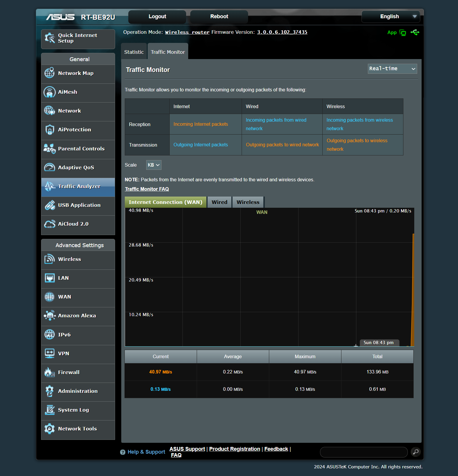458x476 pixels.
Task: Click the Help & Support label
Action: tap(147, 452)
